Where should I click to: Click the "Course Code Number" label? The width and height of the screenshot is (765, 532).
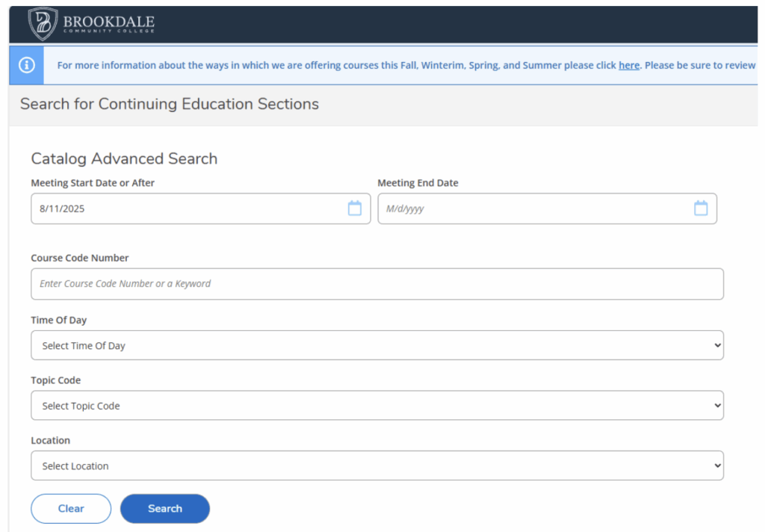click(x=80, y=258)
